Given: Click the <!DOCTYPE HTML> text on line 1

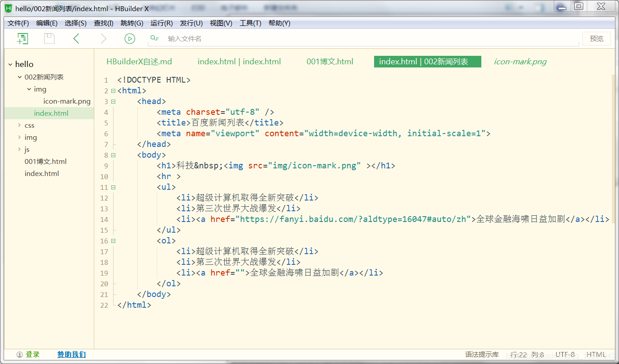Looking at the screenshot, I should (154, 80).
